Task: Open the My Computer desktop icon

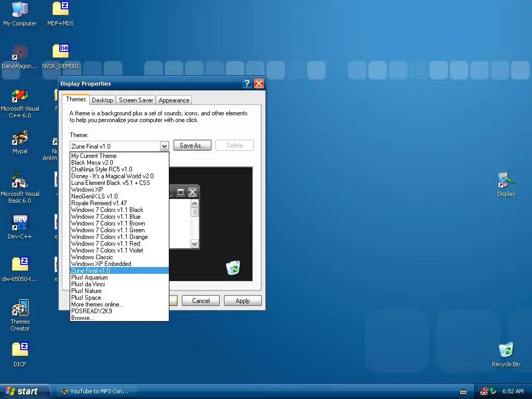Action: coord(20,14)
